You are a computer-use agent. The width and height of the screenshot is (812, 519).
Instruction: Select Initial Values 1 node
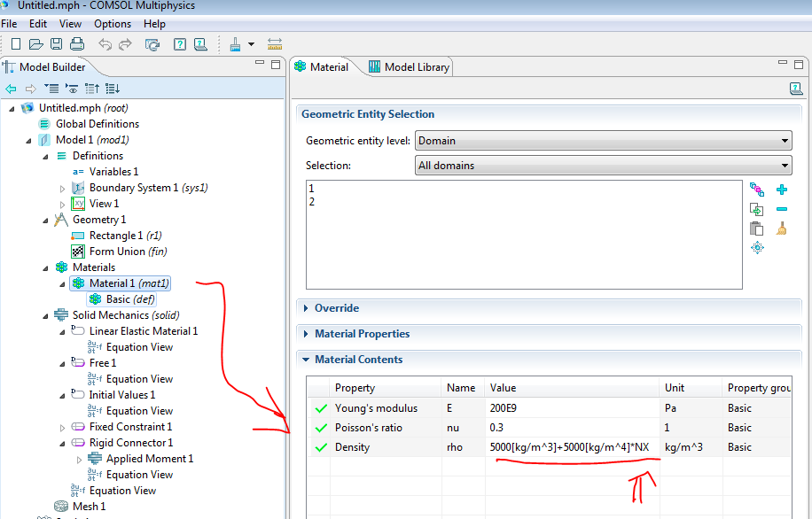[121, 395]
